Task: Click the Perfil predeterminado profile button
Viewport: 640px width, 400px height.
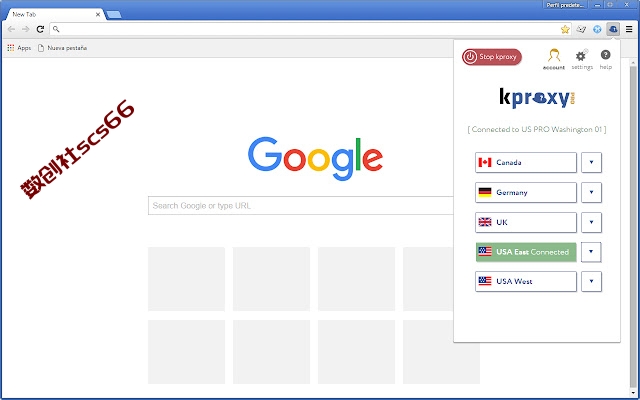Action: 565,5
